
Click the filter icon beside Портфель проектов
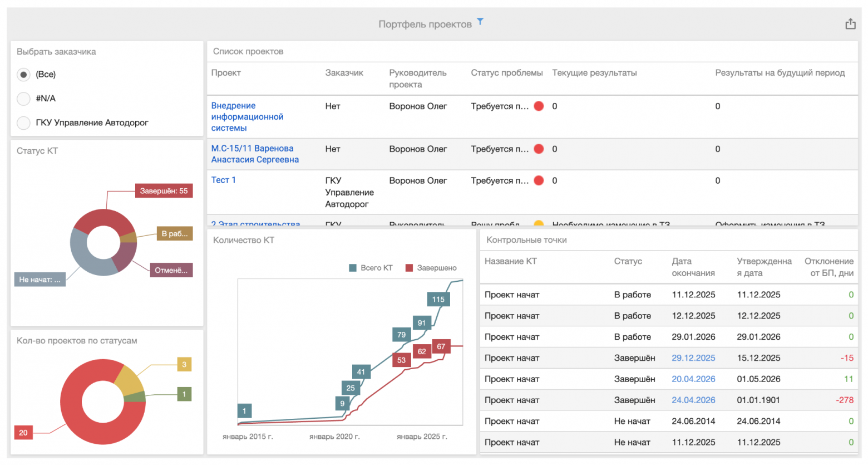(x=480, y=22)
